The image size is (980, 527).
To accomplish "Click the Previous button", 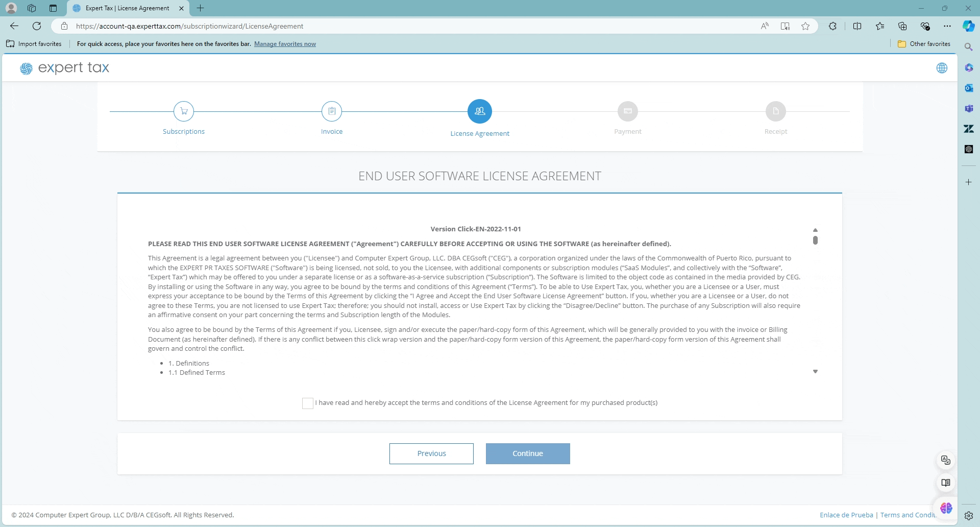I will click(x=431, y=453).
